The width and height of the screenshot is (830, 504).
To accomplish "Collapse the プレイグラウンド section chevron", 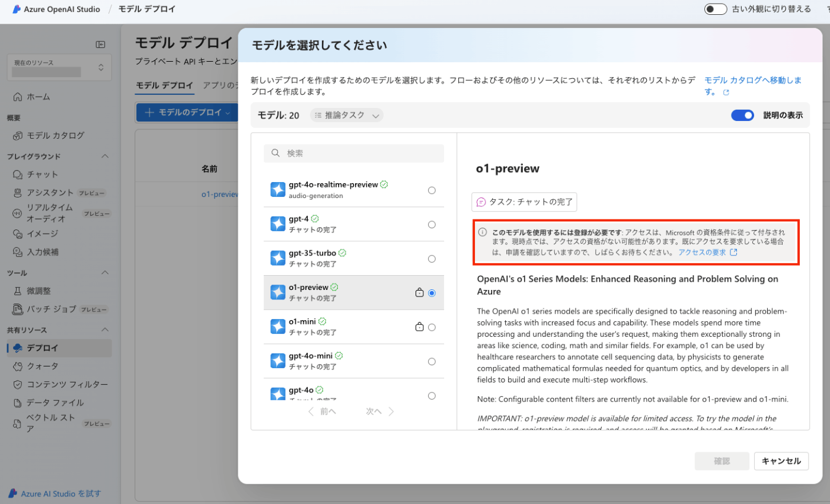I will click(105, 156).
